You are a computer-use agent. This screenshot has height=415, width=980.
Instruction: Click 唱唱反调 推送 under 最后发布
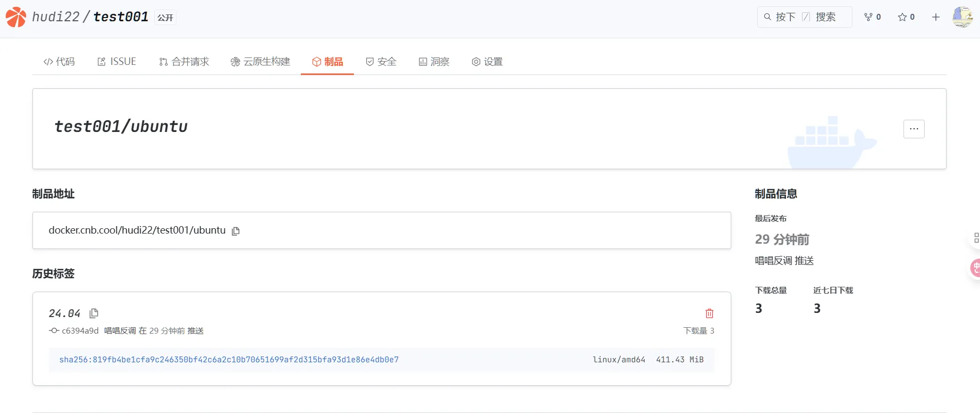784,261
